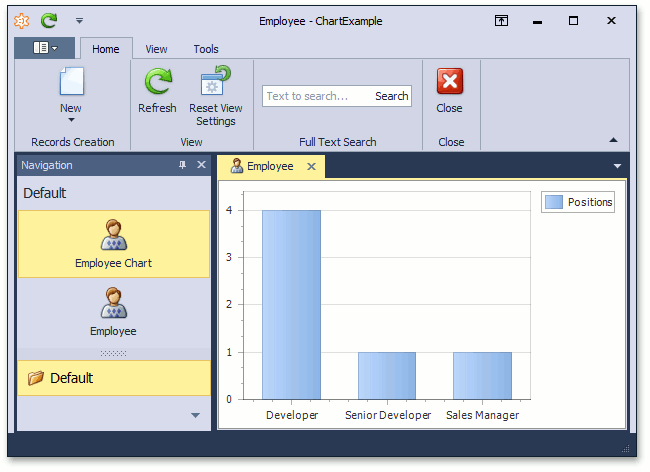Click the Positions legend label
650x472 pixels.
tap(590, 202)
